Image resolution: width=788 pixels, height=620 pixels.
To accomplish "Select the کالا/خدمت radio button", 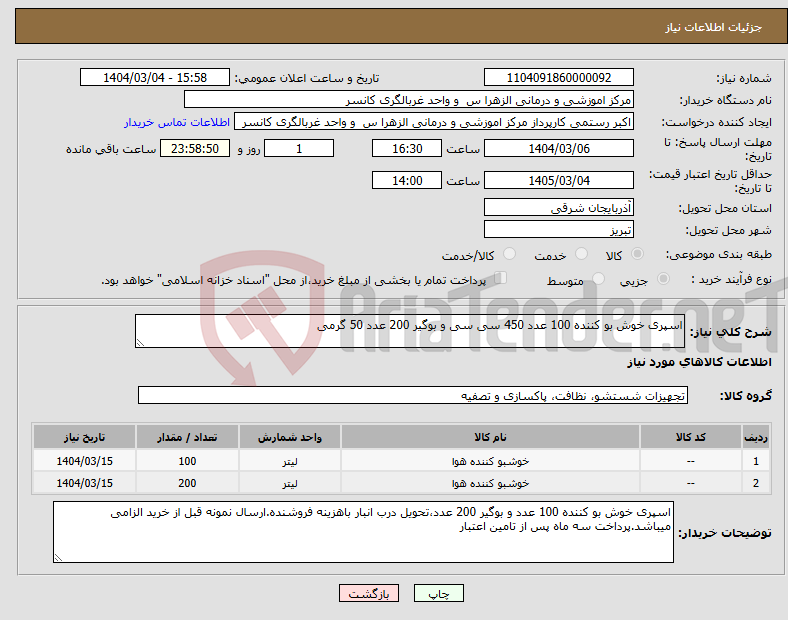I will click(510, 254).
